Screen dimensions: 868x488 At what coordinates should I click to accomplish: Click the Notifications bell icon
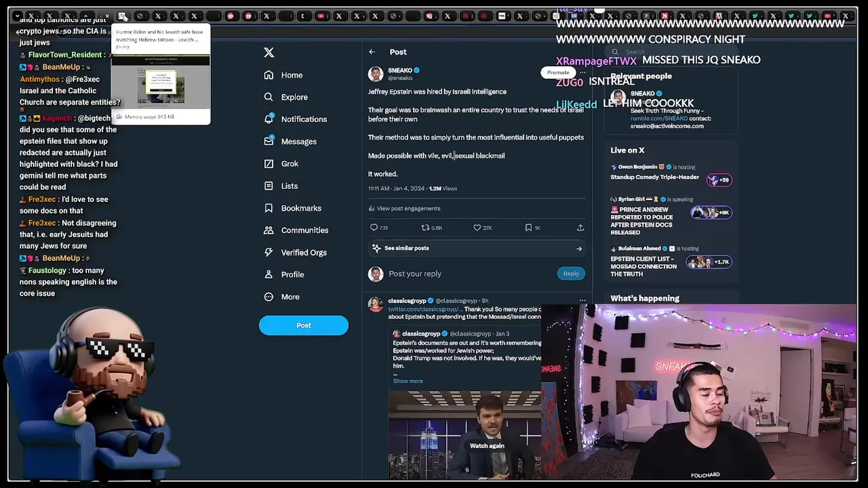coord(269,119)
